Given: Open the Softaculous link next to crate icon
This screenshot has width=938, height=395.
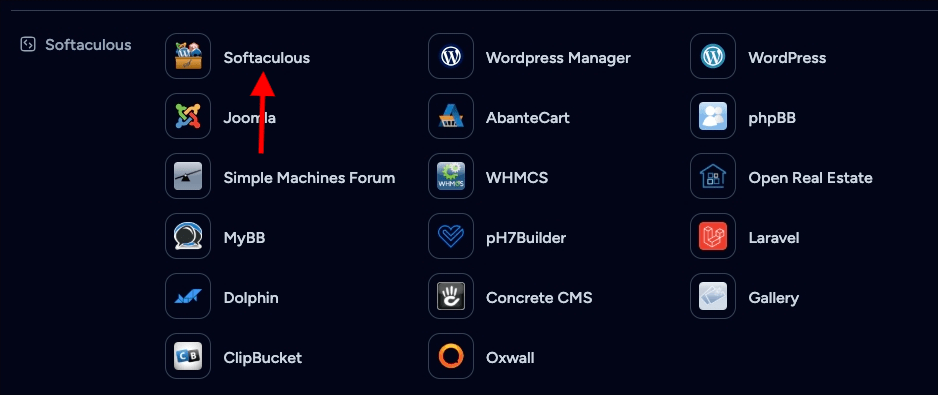Looking at the screenshot, I should click(x=267, y=58).
